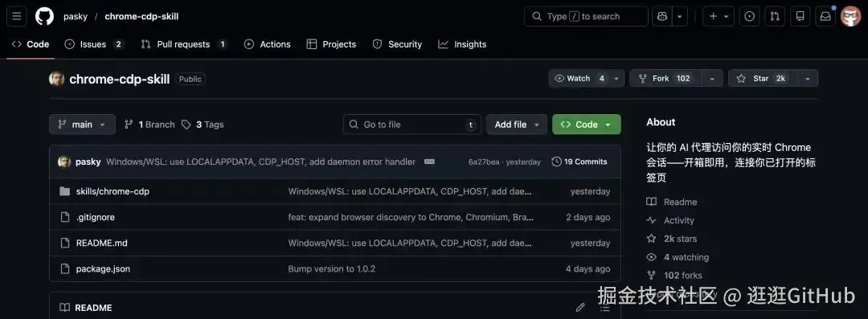Open the skills/chrome-cdp folder

[x=113, y=191]
